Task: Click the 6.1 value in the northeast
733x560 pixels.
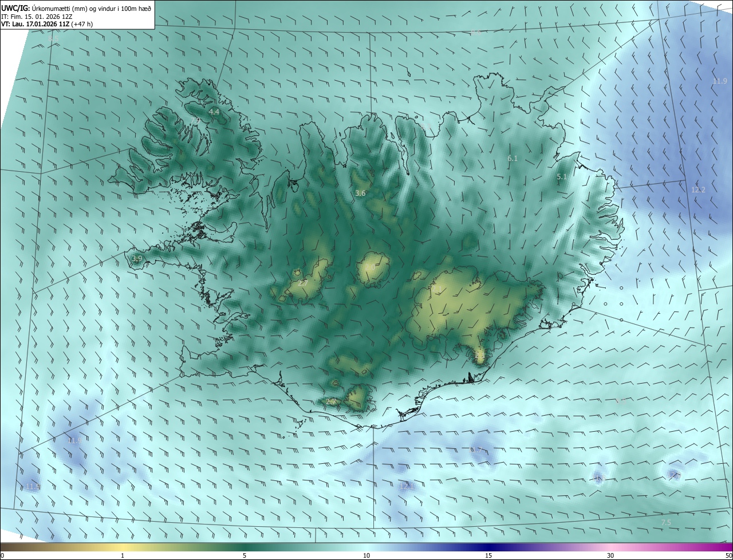Action: [x=513, y=158]
